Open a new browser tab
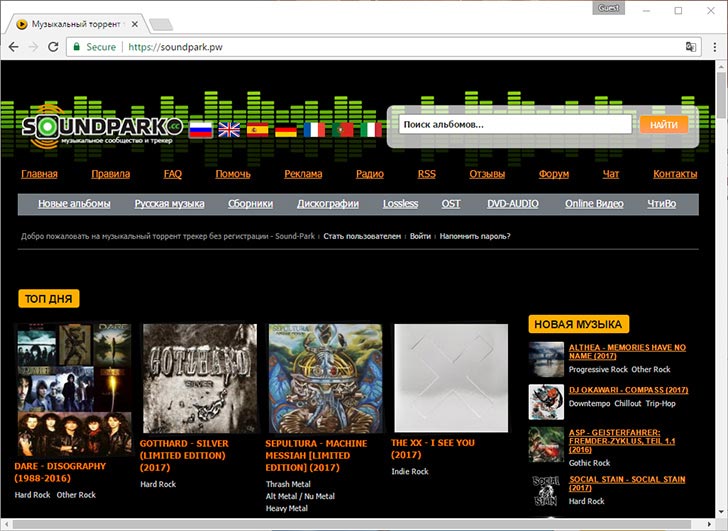Image resolution: width=728 pixels, height=531 pixels. (x=161, y=25)
